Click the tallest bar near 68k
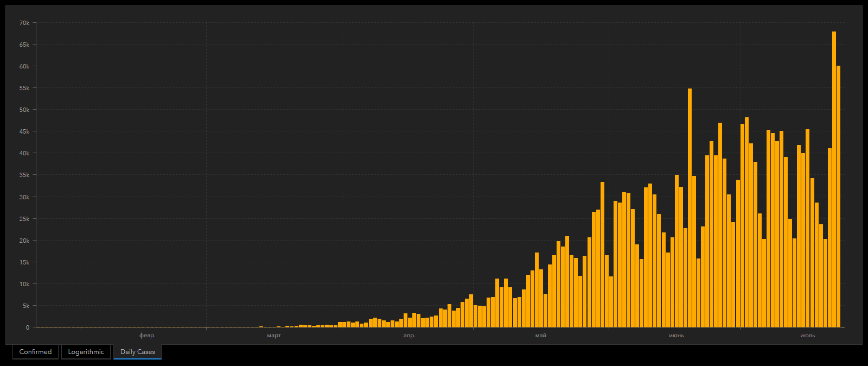 [x=834, y=179]
